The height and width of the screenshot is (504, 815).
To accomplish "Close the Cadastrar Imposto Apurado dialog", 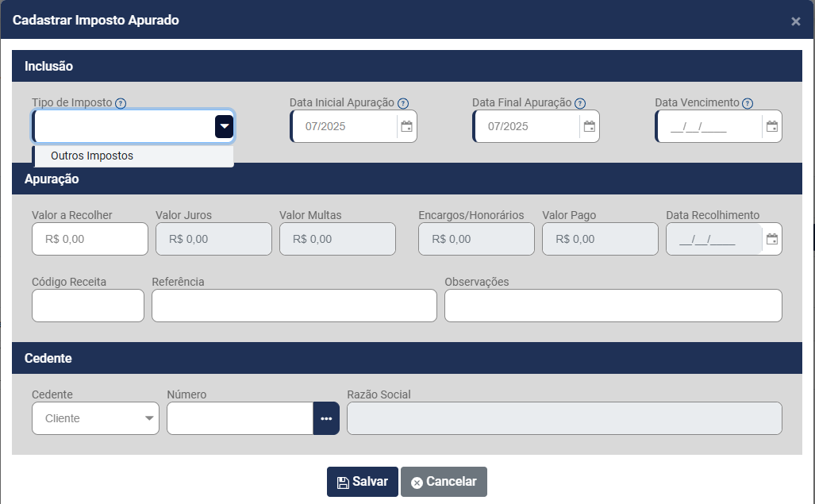I will (796, 21).
